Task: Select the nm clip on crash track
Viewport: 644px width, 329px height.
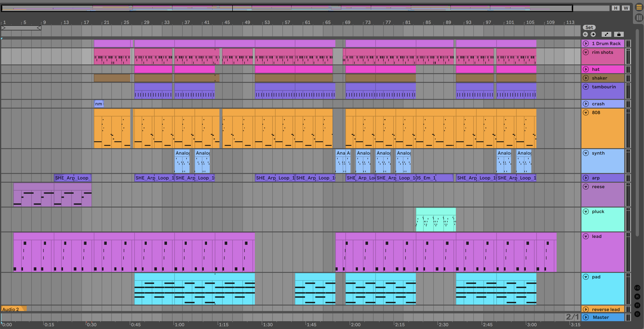Action: point(99,104)
